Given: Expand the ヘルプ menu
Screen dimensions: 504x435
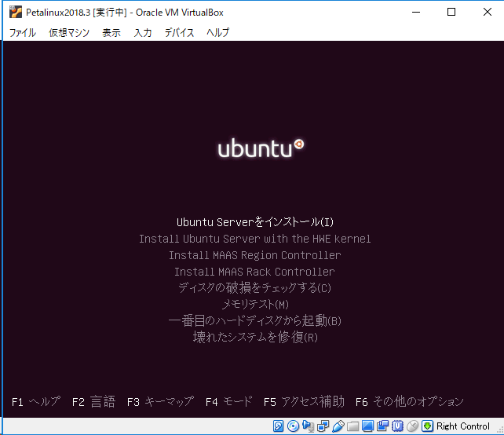Looking at the screenshot, I should point(217,33).
